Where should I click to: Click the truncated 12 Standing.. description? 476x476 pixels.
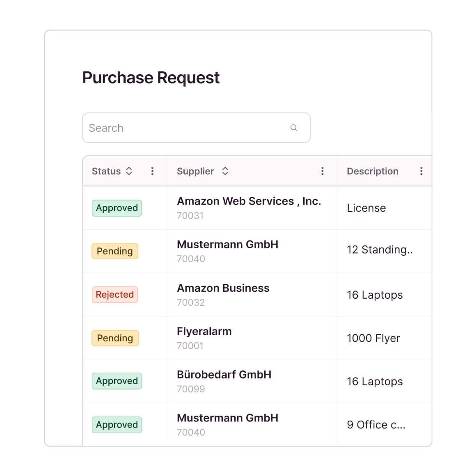pos(380,250)
